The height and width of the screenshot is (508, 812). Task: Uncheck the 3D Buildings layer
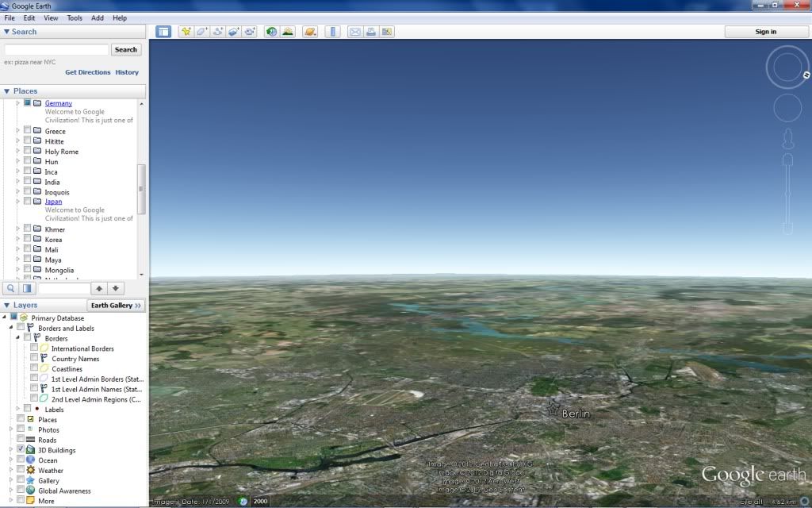(x=20, y=449)
